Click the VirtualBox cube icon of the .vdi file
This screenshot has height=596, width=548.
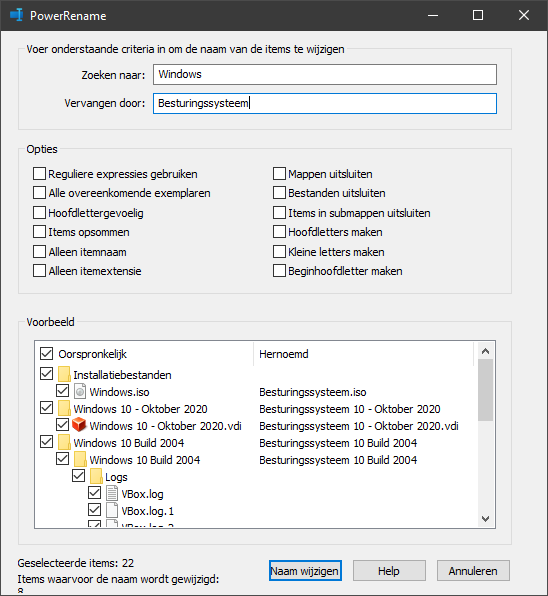79,425
